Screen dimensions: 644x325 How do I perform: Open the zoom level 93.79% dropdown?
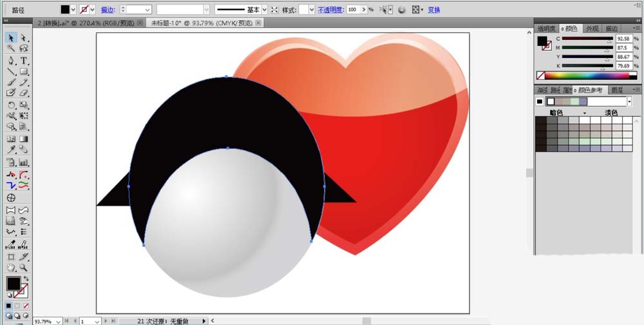58,321
